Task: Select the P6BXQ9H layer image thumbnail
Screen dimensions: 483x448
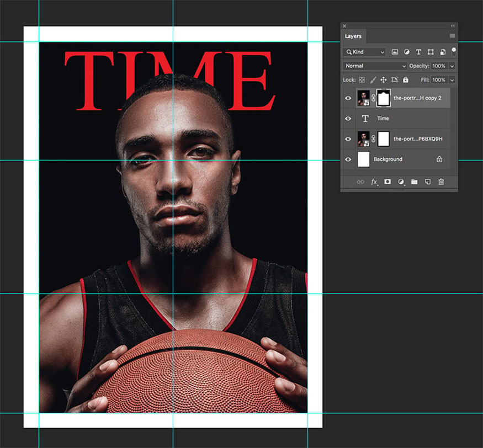Action: pos(363,139)
